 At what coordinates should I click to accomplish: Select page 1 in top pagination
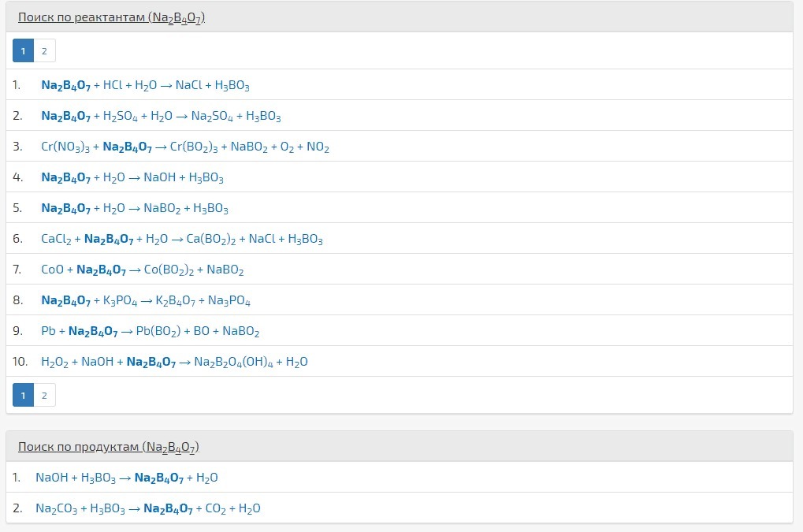(x=24, y=51)
